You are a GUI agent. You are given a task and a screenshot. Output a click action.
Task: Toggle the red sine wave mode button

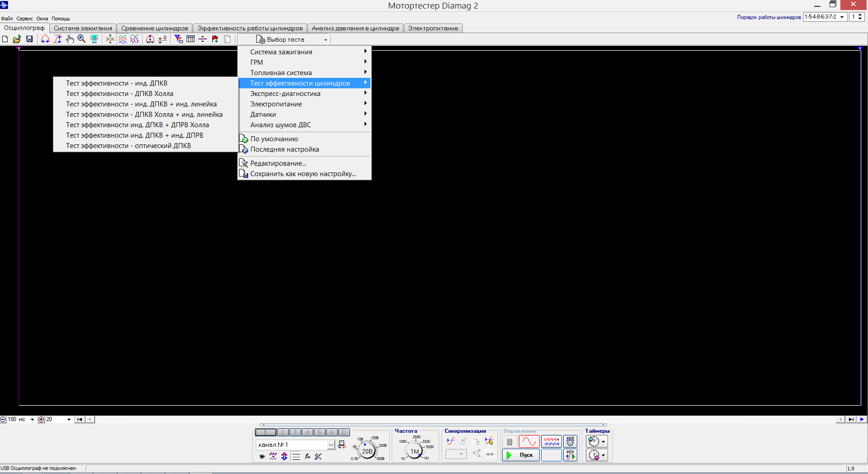tap(529, 442)
